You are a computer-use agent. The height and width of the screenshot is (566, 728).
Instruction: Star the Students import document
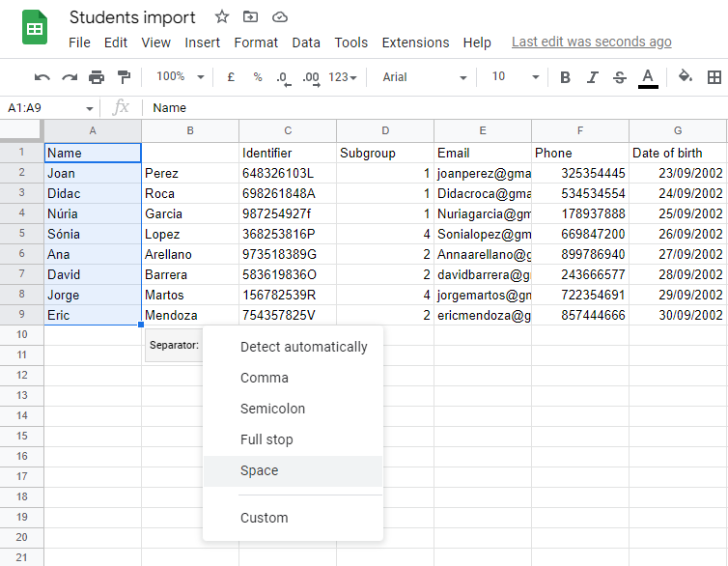(222, 17)
